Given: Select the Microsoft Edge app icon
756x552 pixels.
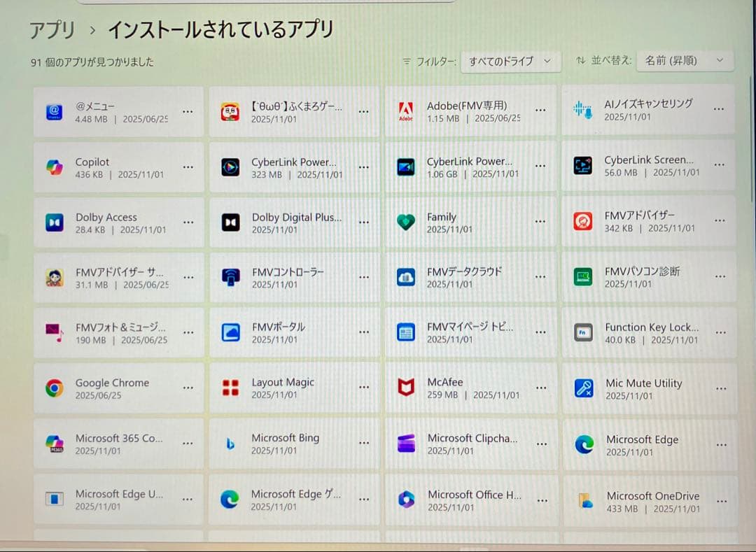Looking at the screenshot, I should (583, 443).
